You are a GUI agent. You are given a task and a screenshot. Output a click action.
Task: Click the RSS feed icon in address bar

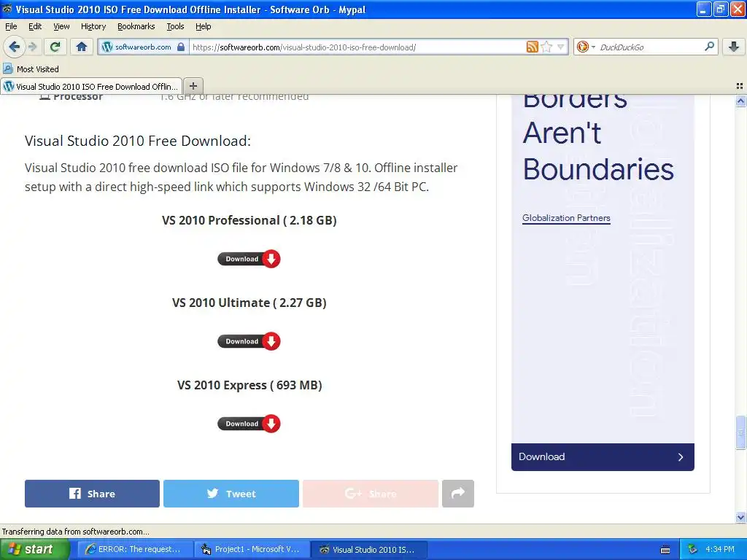[532, 47]
